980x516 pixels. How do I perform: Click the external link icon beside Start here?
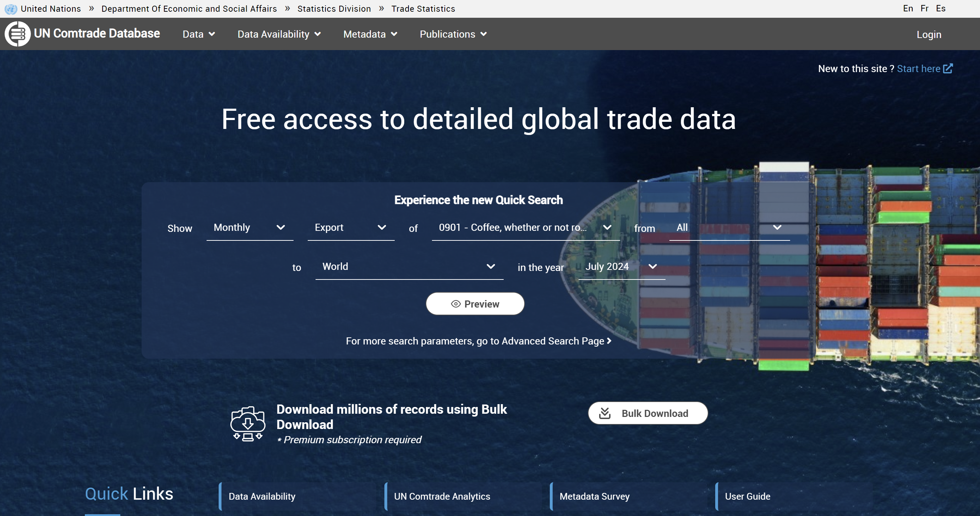(948, 69)
